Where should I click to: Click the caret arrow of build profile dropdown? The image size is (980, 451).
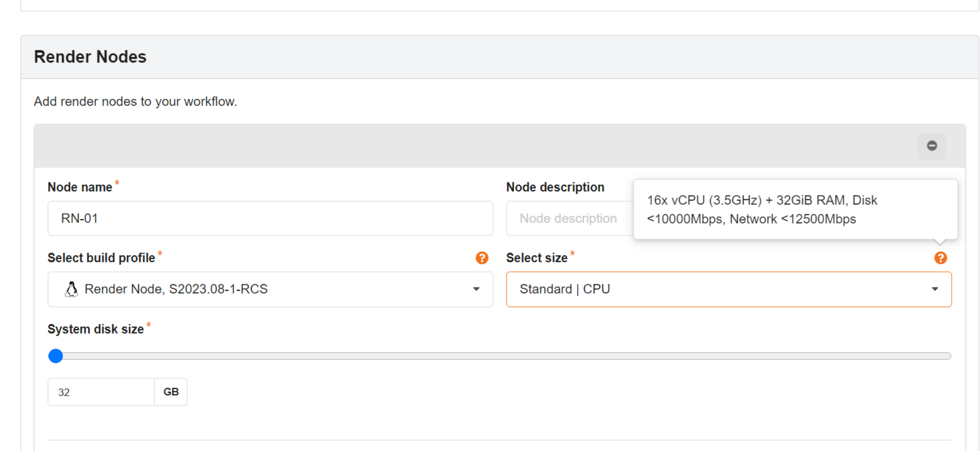(x=476, y=289)
